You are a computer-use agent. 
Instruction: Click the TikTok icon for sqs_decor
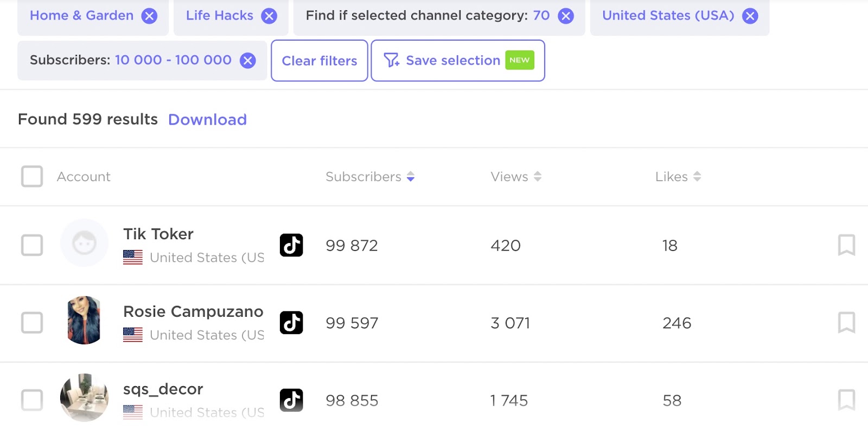[x=291, y=400]
